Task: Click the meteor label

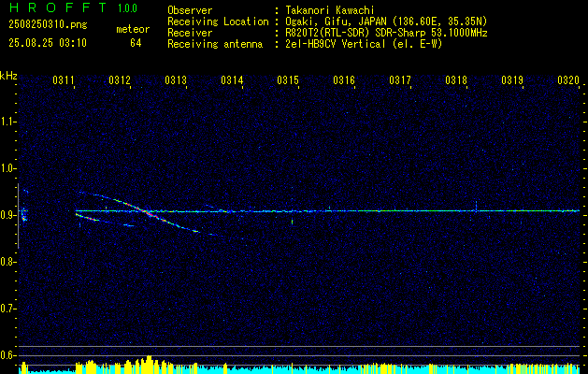Action: coord(133,29)
